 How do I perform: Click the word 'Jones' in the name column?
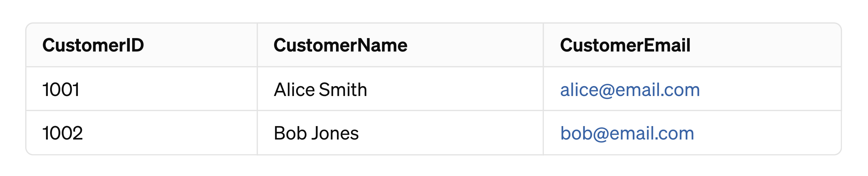pos(335,133)
